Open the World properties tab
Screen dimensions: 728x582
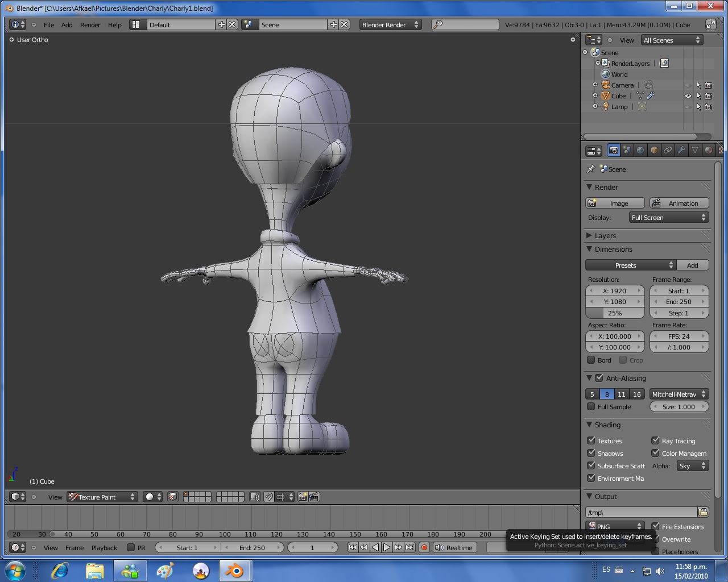pyautogui.click(x=640, y=151)
